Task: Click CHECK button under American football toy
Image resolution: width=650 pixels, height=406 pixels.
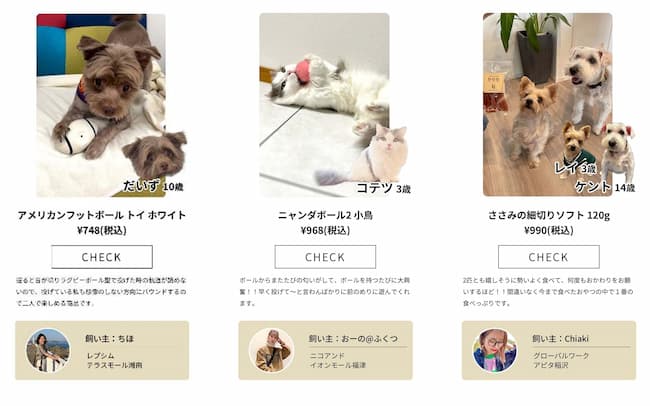Action: click(x=102, y=257)
